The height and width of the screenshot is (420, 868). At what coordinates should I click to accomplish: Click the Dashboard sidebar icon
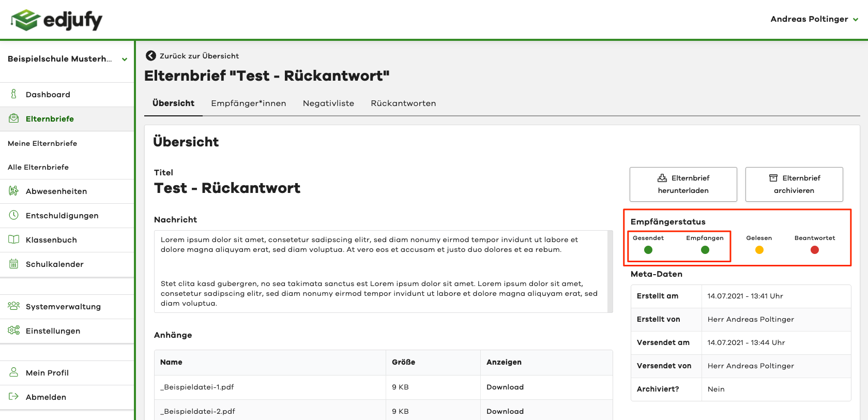(x=14, y=94)
